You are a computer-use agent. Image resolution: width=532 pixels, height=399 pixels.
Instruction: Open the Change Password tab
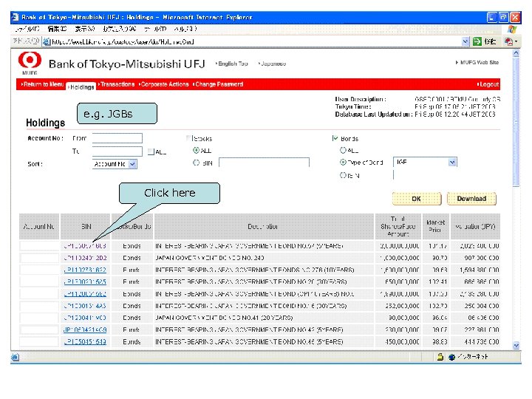(x=218, y=84)
